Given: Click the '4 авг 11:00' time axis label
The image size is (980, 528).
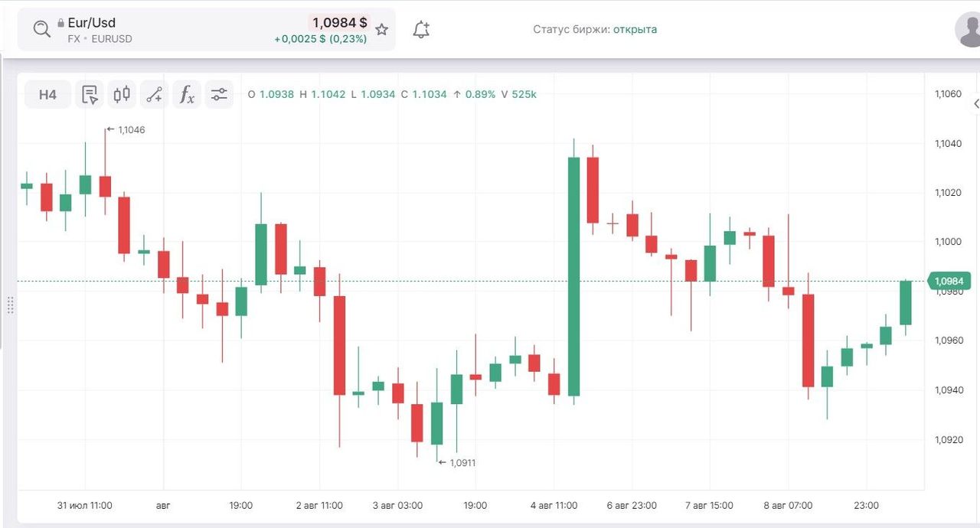Looking at the screenshot, I should coord(554,506).
